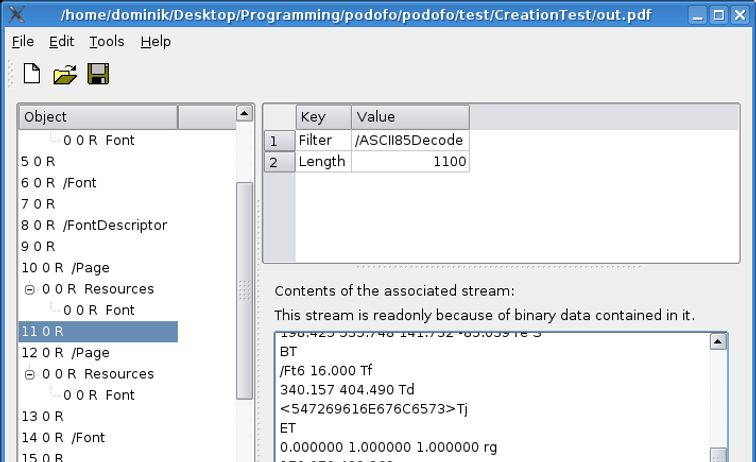This screenshot has height=462, width=756.
Task: Open the Edit menu
Action: pos(61,41)
